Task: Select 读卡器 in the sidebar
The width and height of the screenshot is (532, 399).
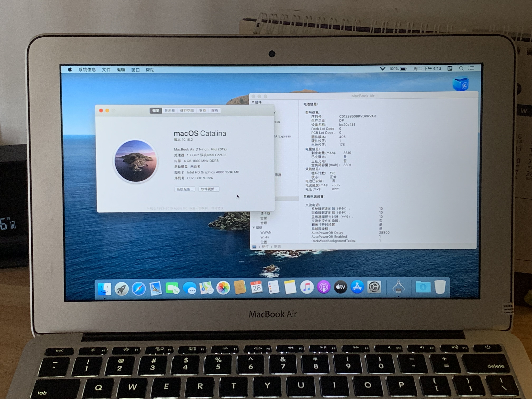Action: 265,213
